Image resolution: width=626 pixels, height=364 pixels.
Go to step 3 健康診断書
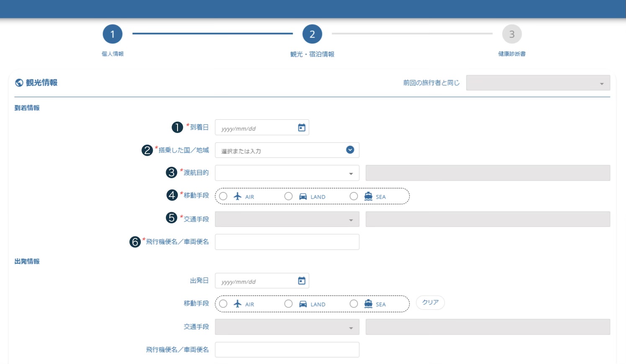512,34
